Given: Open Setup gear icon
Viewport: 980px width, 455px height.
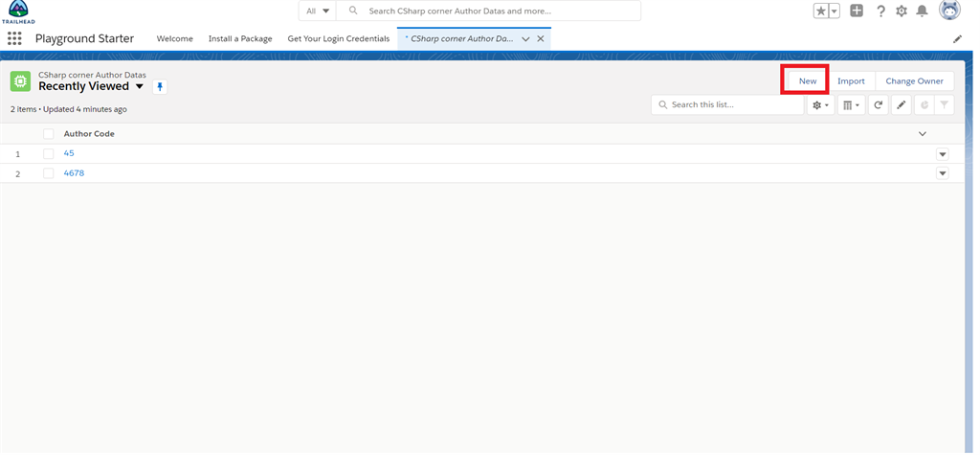Looking at the screenshot, I should (902, 11).
